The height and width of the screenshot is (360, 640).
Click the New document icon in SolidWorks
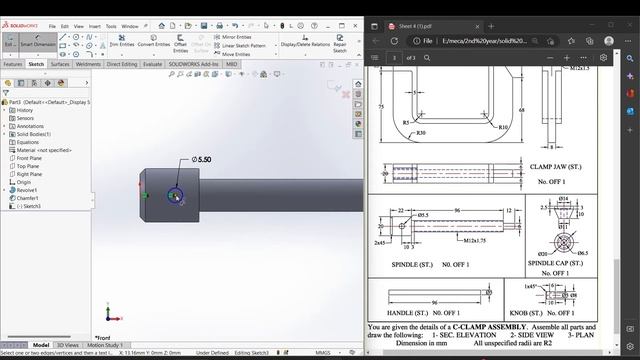tap(173, 26)
